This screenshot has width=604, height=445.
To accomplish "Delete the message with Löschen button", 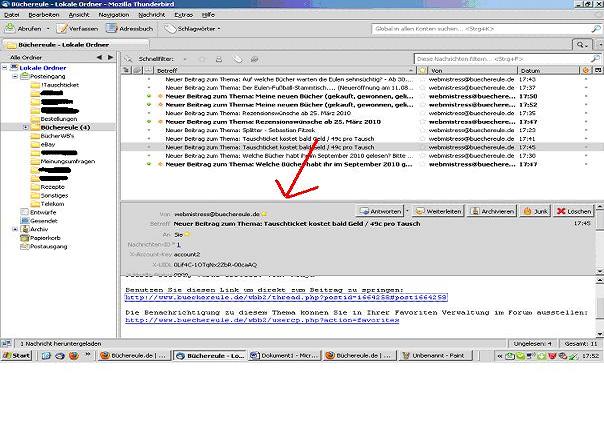I will point(574,212).
